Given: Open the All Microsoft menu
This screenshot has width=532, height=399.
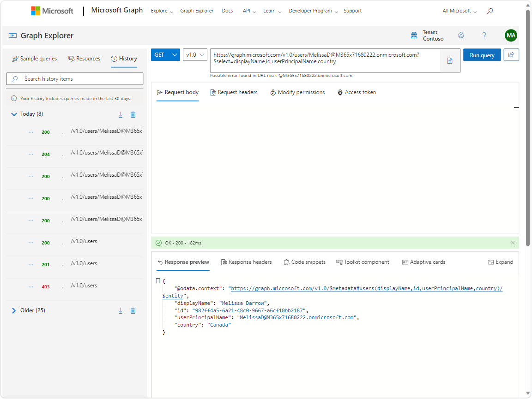Looking at the screenshot, I should pyautogui.click(x=459, y=11).
